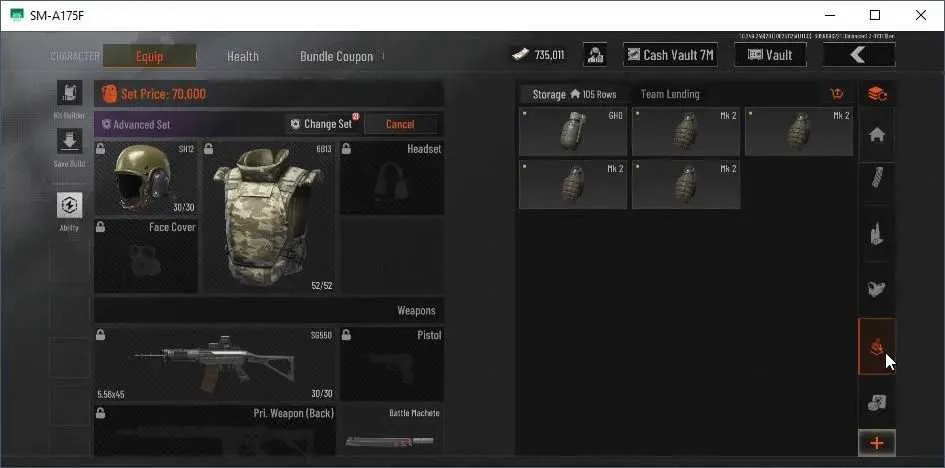
Task: Toggle lock on Face Cover slot
Action: 101,226
